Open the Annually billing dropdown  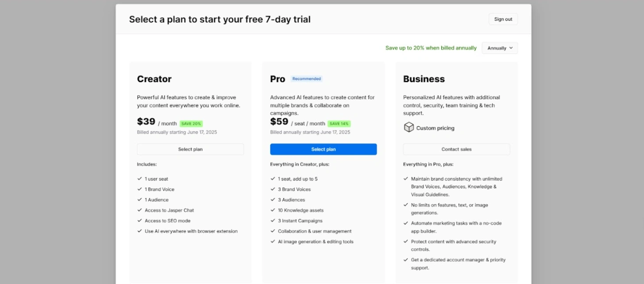[500, 48]
